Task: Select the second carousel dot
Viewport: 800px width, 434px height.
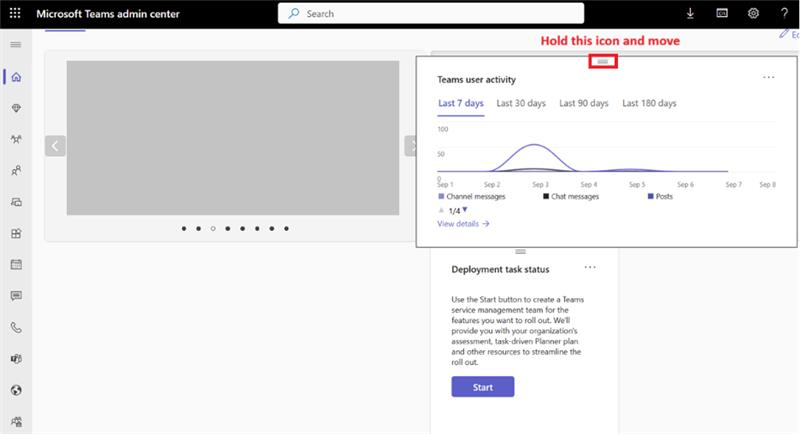Action: coord(198,228)
